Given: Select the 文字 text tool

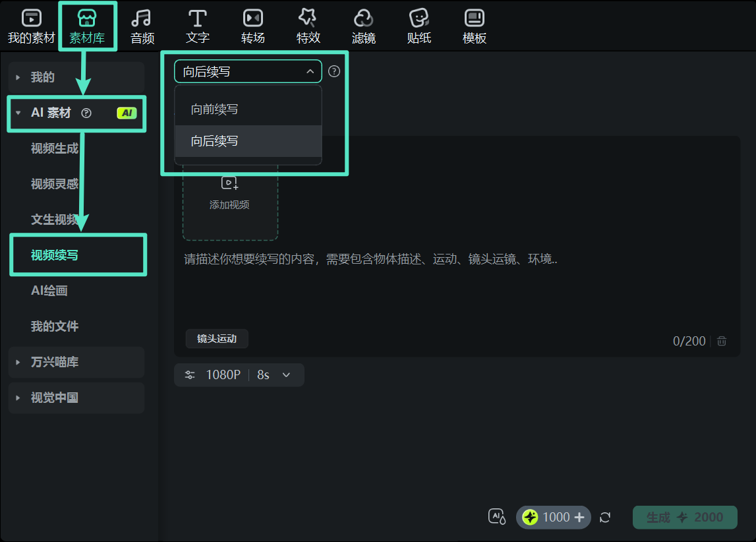Looking at the screenshot, I should click(197, 25).
